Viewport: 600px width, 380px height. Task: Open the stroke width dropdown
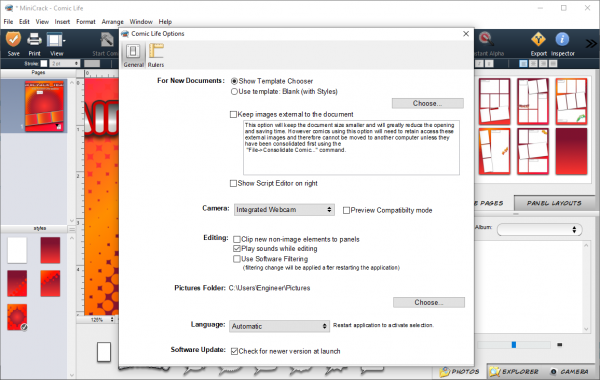point(65,64)
